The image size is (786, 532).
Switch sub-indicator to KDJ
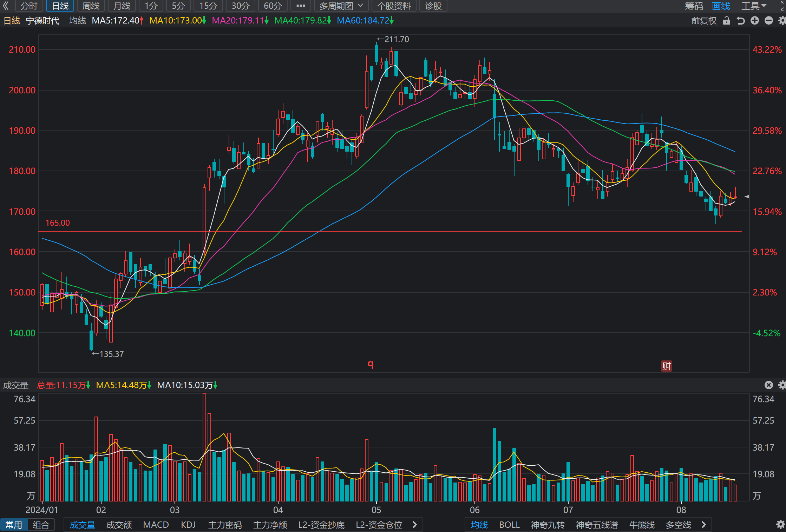[x=188, y=525]
